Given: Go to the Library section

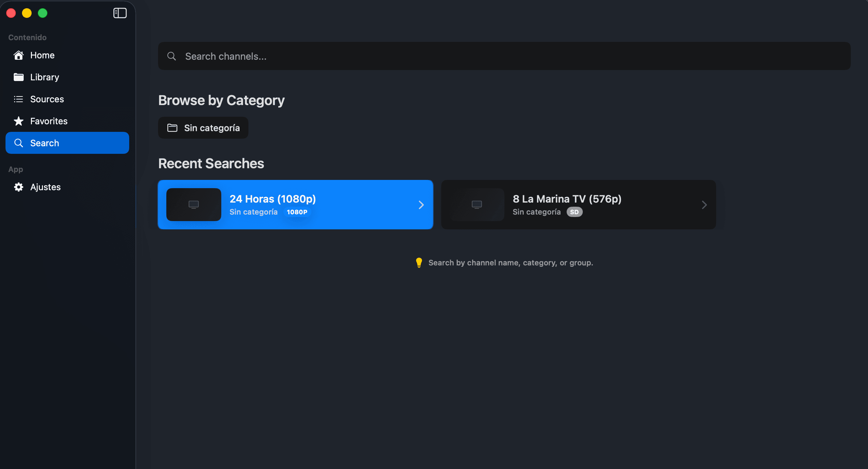Looking at the screenshot, I should click(x=45, y=77).
